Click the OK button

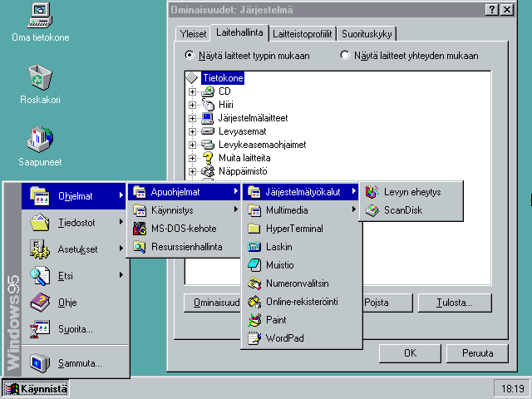[410, 353]
